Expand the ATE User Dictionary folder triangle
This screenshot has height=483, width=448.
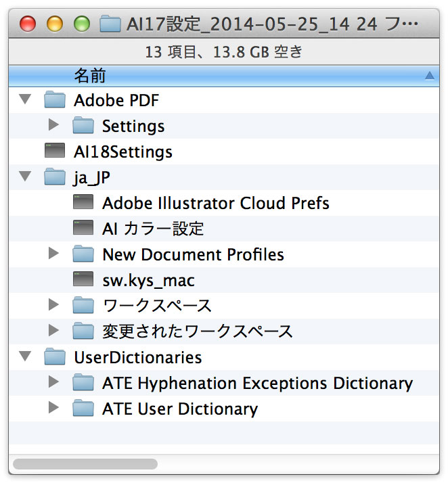pyautogui.click(x=53, y=407)
